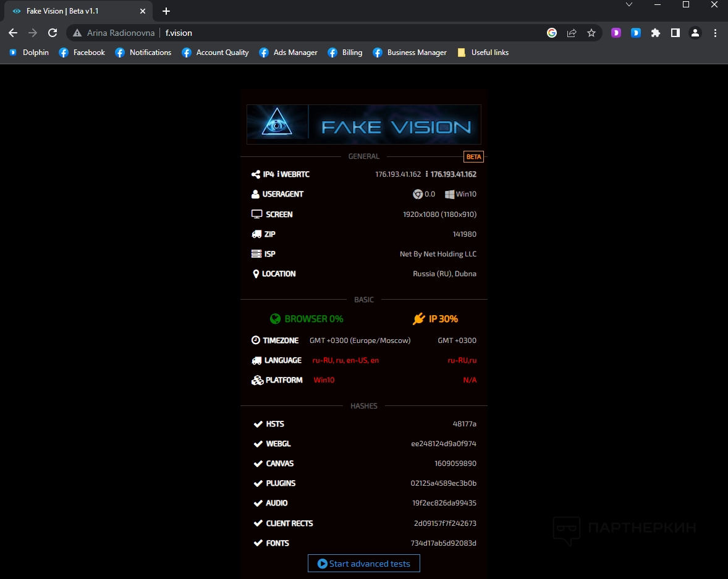Click the USERAGENT person icon
728x579 pixels.
click(255, 194)
